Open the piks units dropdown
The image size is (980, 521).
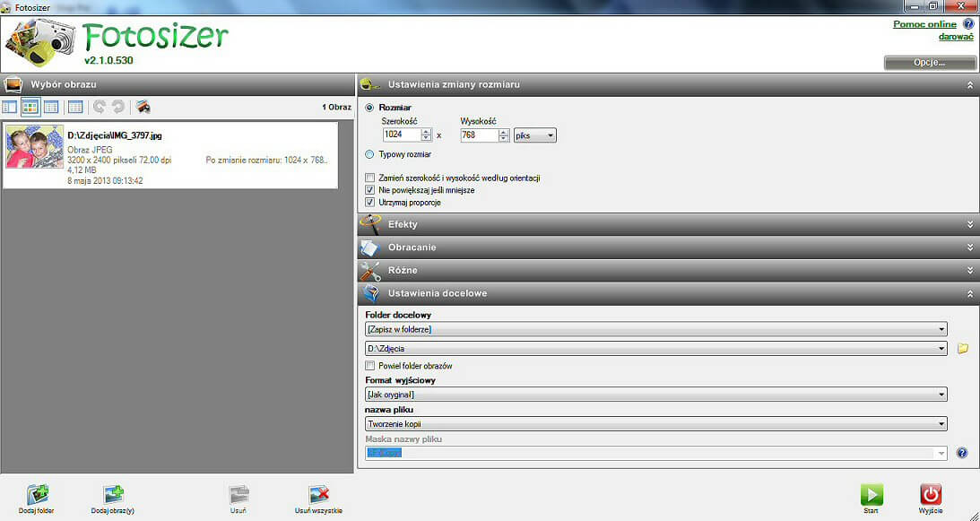point(535,135)
